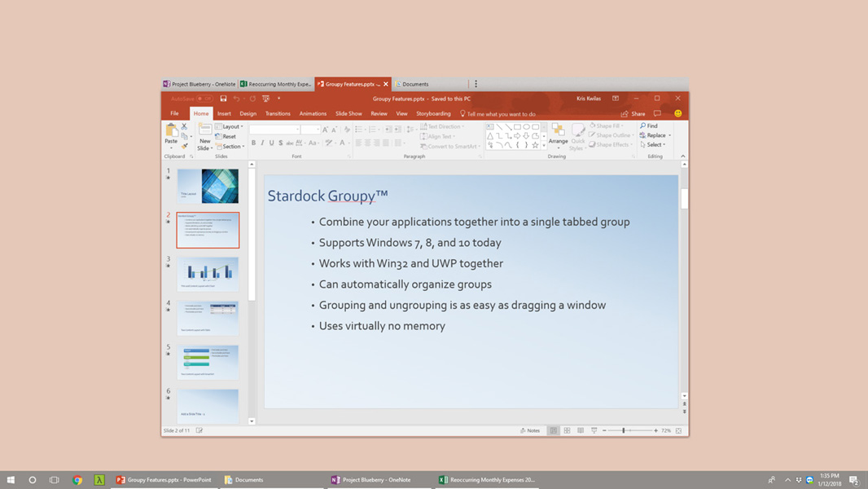Switch to Slide Sorter view in status bar

coord(567,430)
